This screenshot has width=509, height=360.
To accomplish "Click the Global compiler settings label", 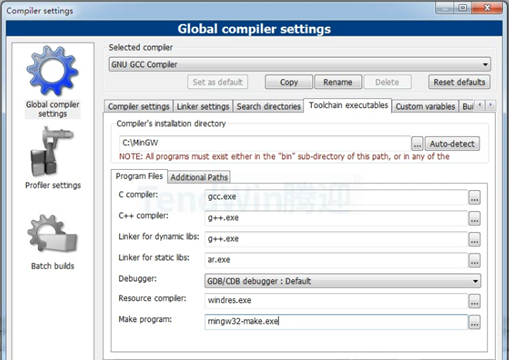I will [x=52, y=109].
